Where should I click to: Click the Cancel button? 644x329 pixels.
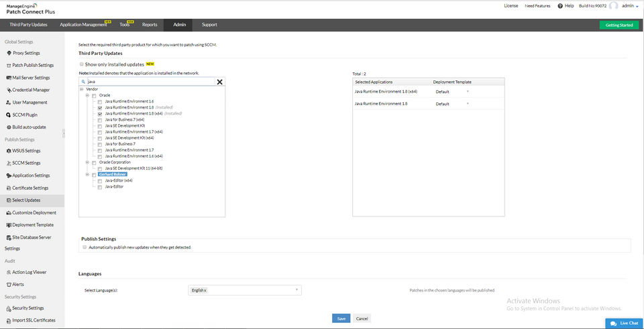362,318
